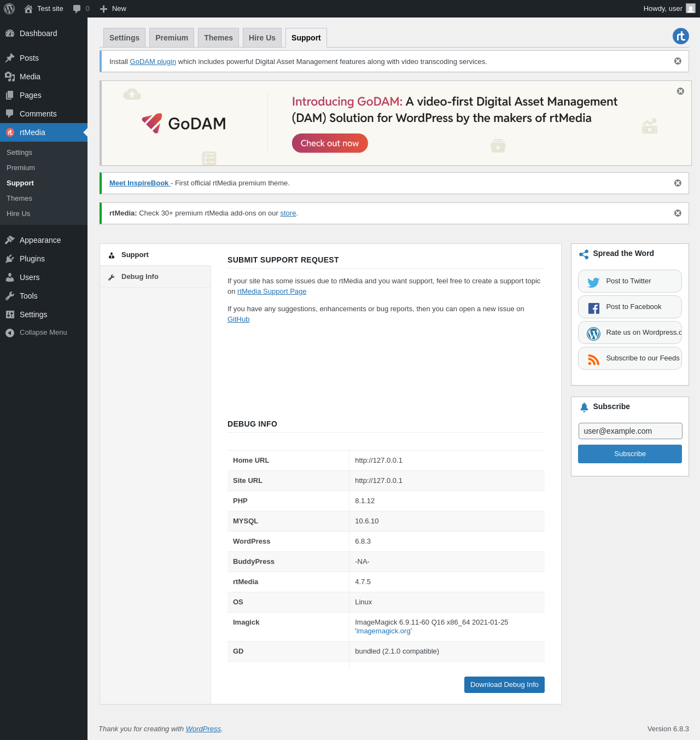Switch to the Premium tab
Screen dimensions: 700x740
pyautogui.click(x=172, y=38)
